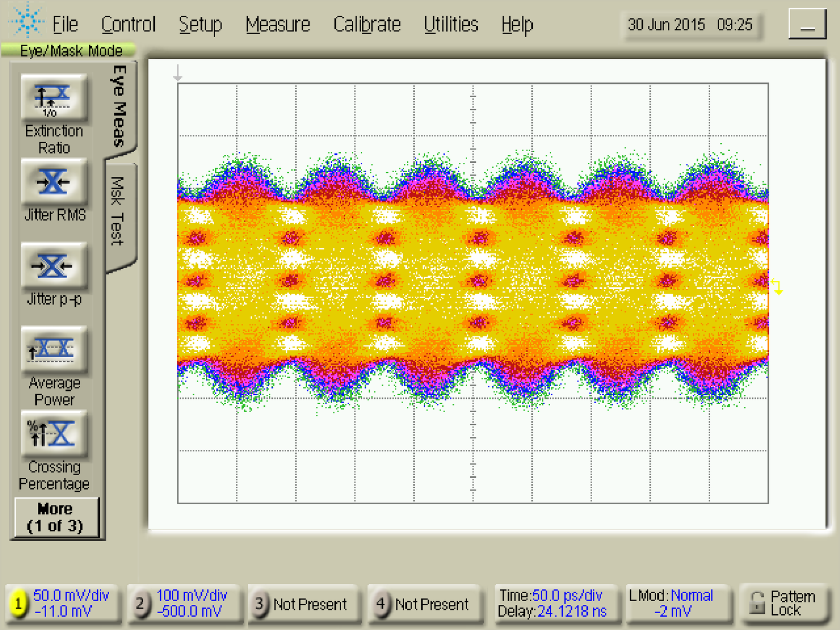Open the LMod Normal trigger settings
The height and width of the screenshot is (630, 840).
[x=672, y=604]
